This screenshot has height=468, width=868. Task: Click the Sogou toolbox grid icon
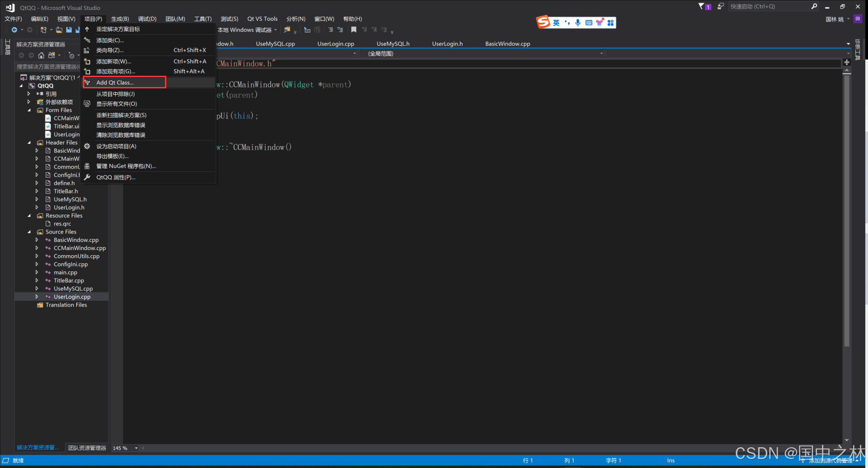point(610,23)
